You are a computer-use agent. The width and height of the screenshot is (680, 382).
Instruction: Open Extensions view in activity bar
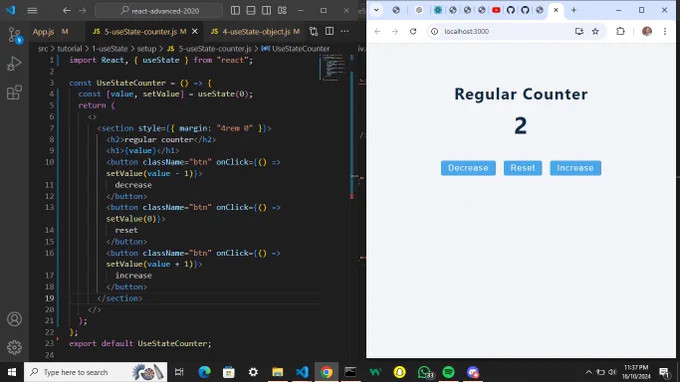tap(14, 92)
